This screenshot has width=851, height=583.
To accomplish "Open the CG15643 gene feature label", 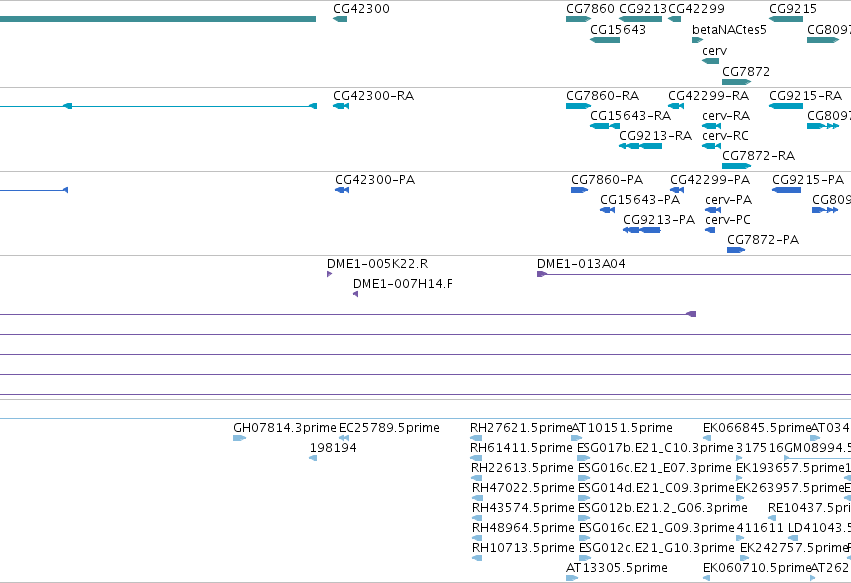I will click(x=618, y=29).
